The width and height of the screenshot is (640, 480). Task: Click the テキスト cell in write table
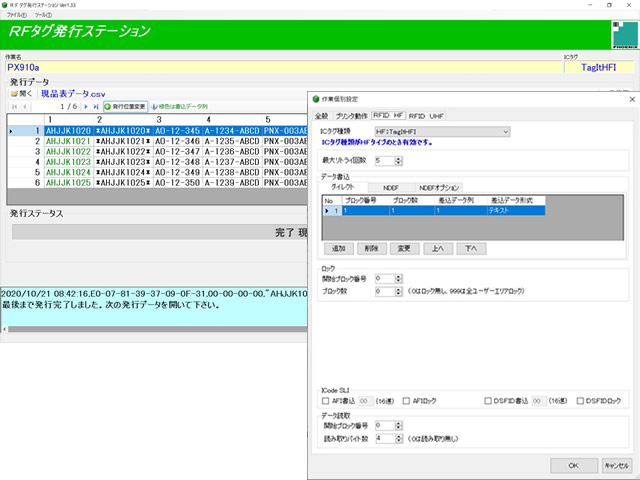(x=516, y=211)
